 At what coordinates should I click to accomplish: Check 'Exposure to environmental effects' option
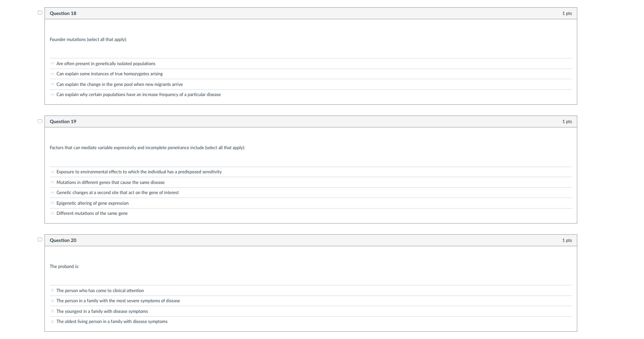tap(52, 172)
